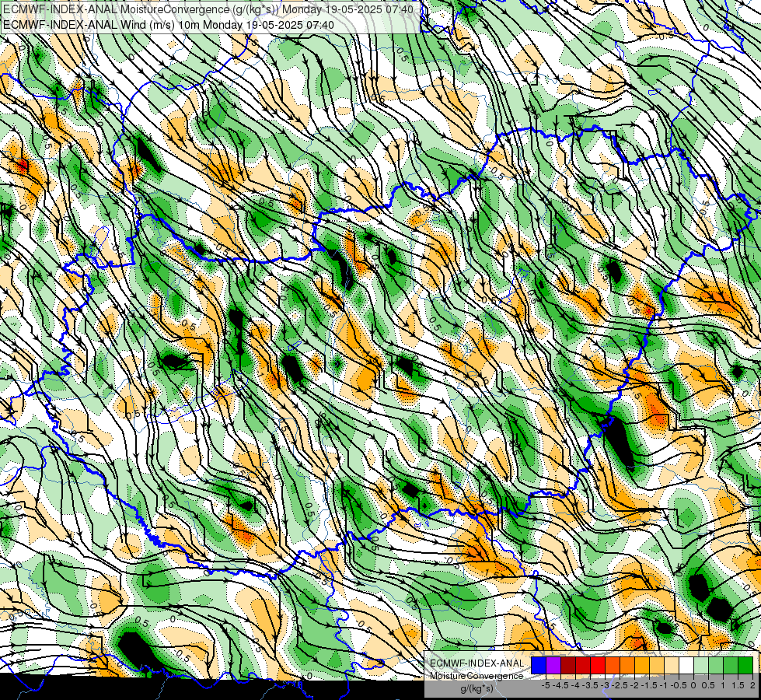Viewport: 761px width, 700px height.
Task: Click the purple legend color swatch
Action: tap(553, 665)
